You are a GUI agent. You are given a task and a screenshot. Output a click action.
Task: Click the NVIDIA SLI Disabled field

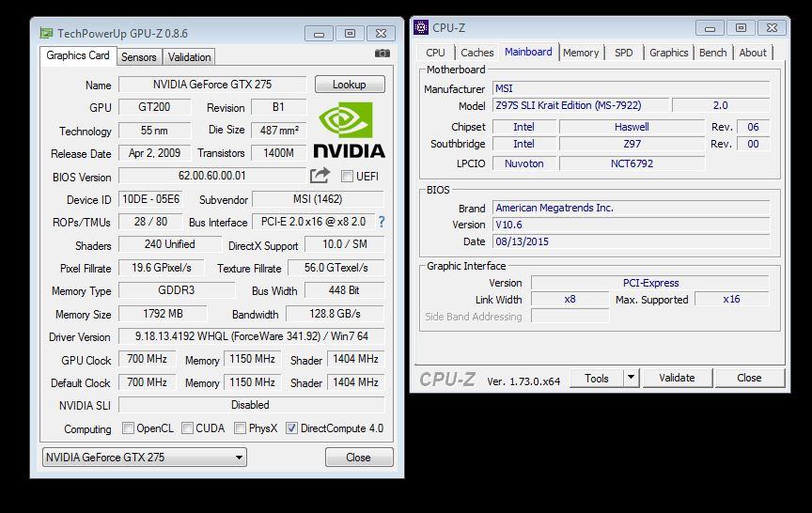252,405
